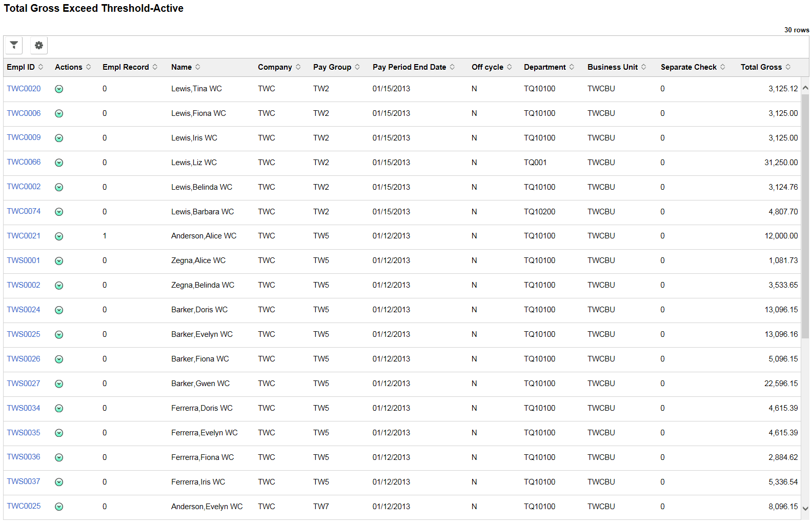
Task: Select Pay Group cell TW7
Action: pyautogui.click(x=321, y=507)
